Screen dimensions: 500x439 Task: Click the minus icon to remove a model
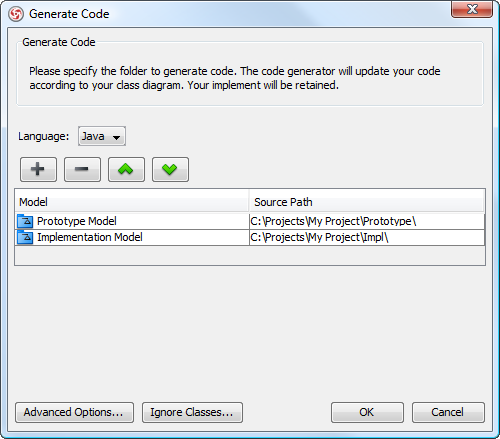[82, 169]
